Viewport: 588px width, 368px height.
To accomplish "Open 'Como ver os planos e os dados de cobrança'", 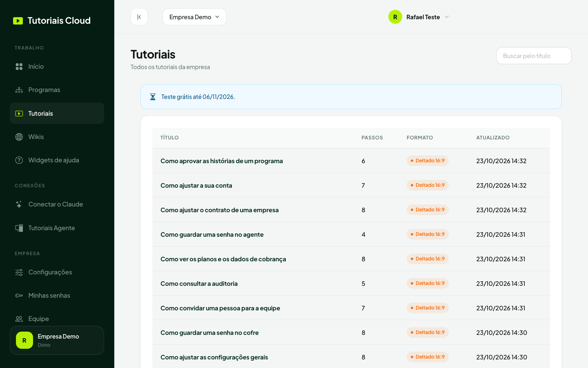I will [x=223, y=259].
